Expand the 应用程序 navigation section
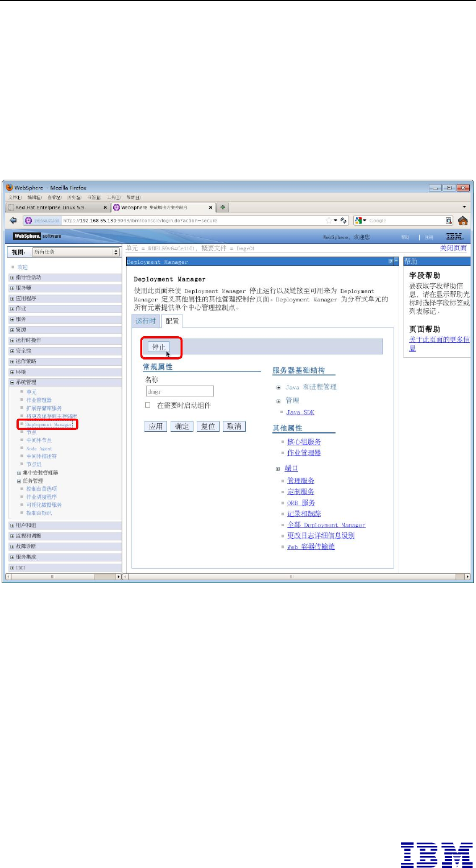This screenshot has width=476, height=868. pyautogui.click(x=13, y=298)
